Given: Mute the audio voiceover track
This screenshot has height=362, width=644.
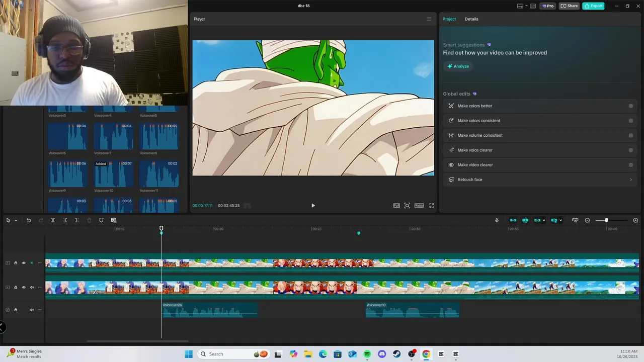Looking at the screenshot, I should [x=32, y=310].
